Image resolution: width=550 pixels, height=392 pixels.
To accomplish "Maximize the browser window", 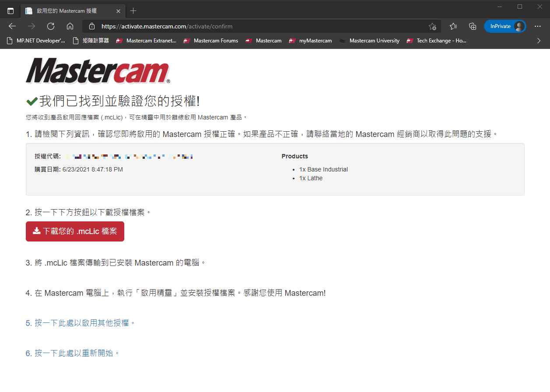I will pos(520,7).
